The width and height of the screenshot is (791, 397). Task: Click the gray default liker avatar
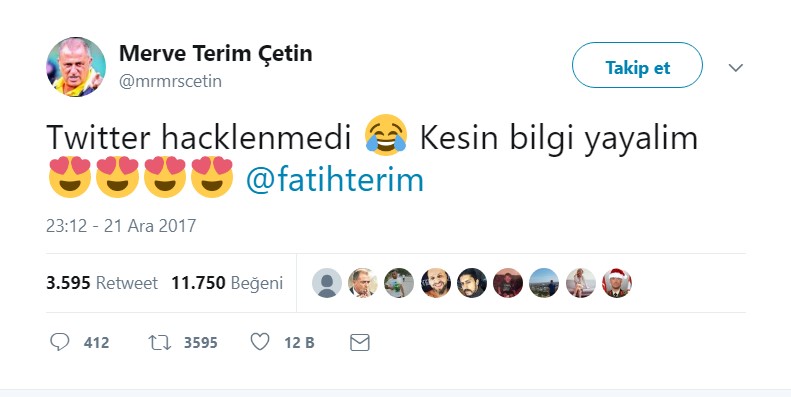[327, 283]
